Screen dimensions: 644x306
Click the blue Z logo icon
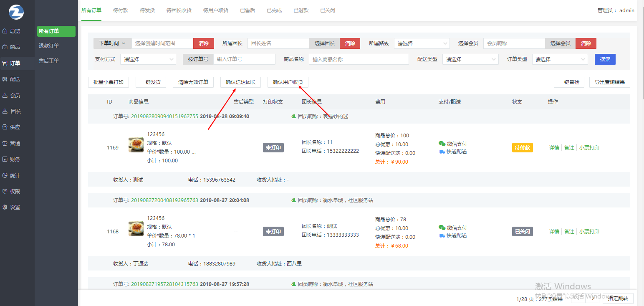pyautogui.click(x=16, y=12)
